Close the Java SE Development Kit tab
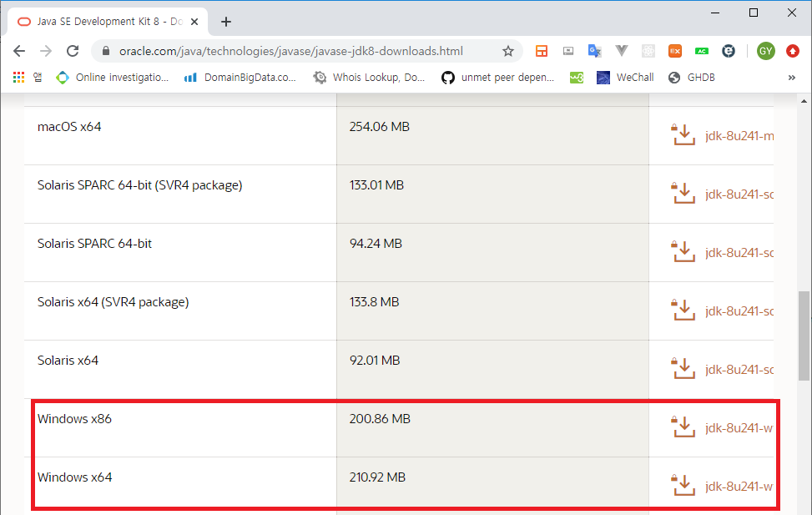 194,22
